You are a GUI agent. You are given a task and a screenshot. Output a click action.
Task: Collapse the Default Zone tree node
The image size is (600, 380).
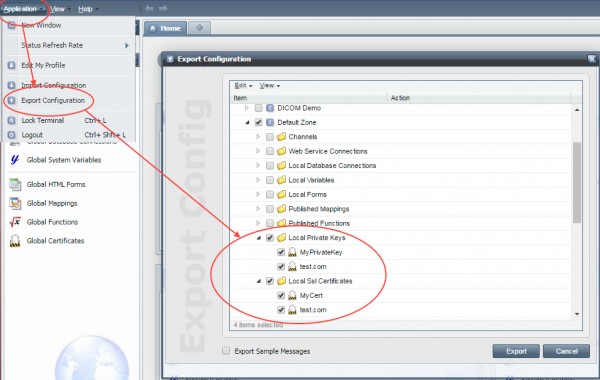click(247, 122)
